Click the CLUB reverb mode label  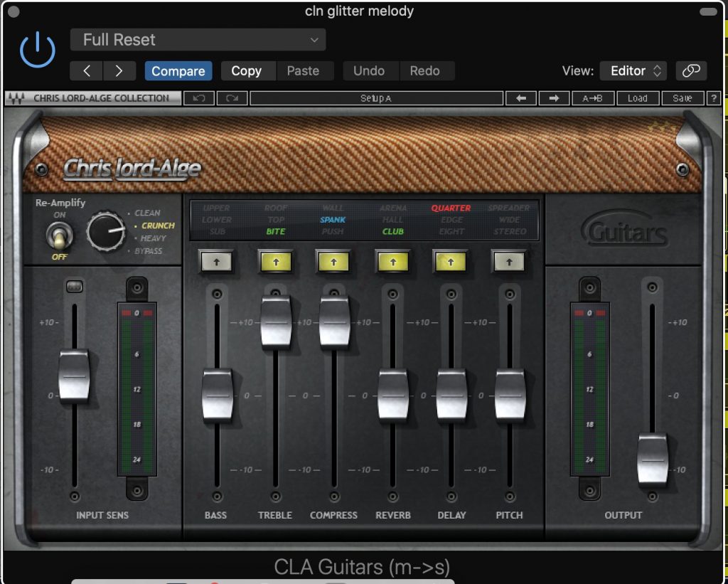tap(392, 231)
